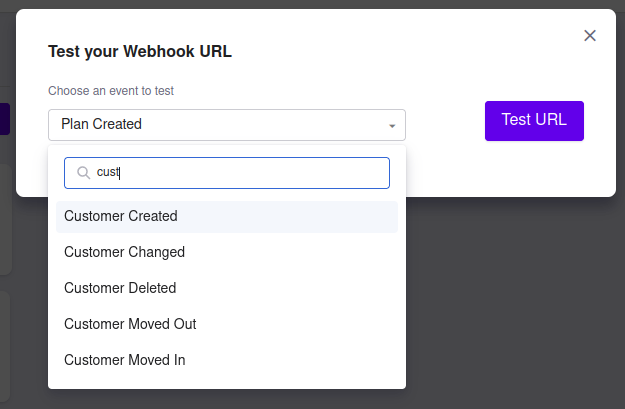Click the "Test your Webhook URL" heading

click(x=140, y=52)
